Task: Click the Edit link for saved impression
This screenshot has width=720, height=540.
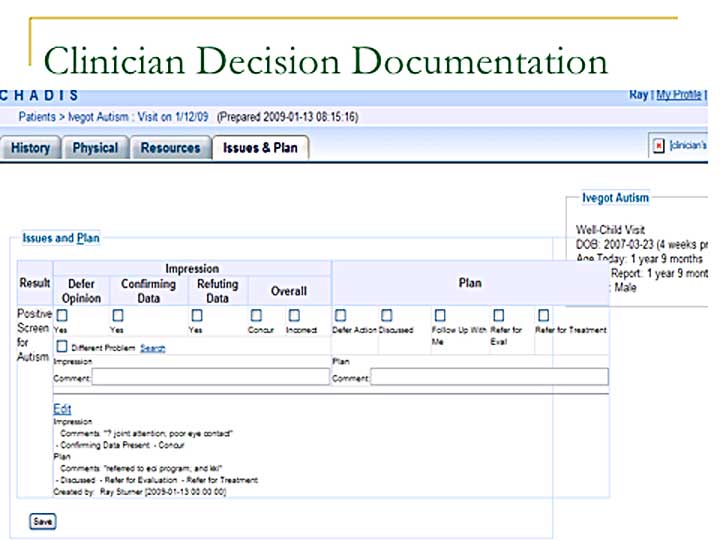Action: tap(62, 409)
